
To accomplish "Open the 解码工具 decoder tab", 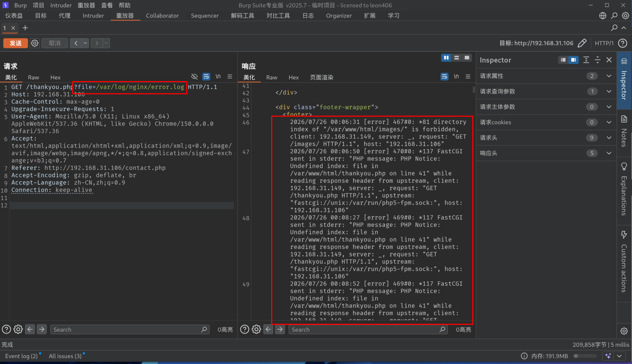I will tap(242, 16).
